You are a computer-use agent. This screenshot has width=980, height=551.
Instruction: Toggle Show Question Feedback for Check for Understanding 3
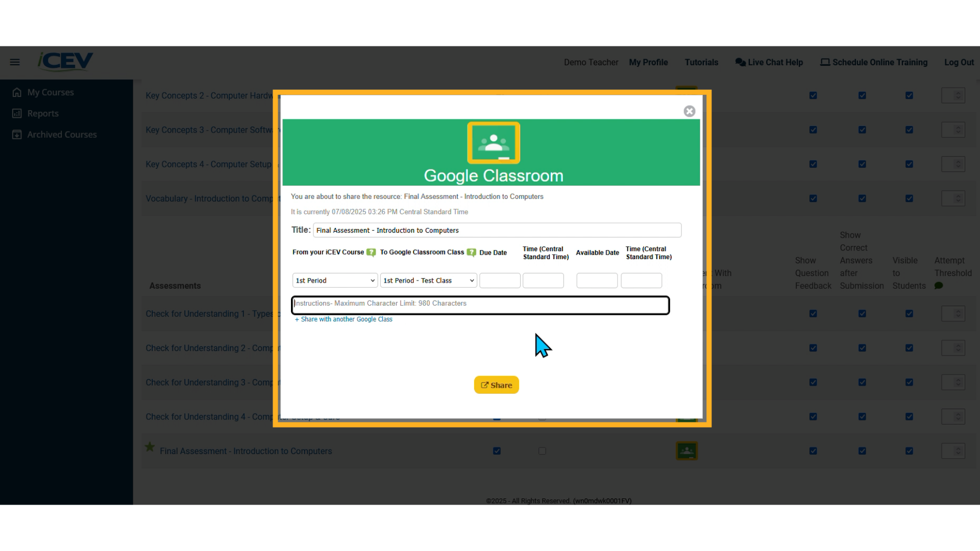(x=813, y=383)
